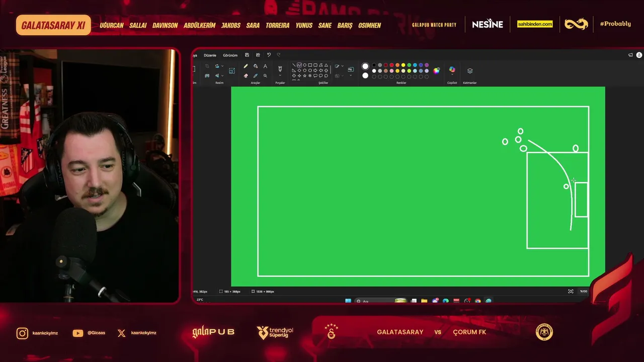
Task: Click the Resize and skew icon
Action: pos(207,76)
